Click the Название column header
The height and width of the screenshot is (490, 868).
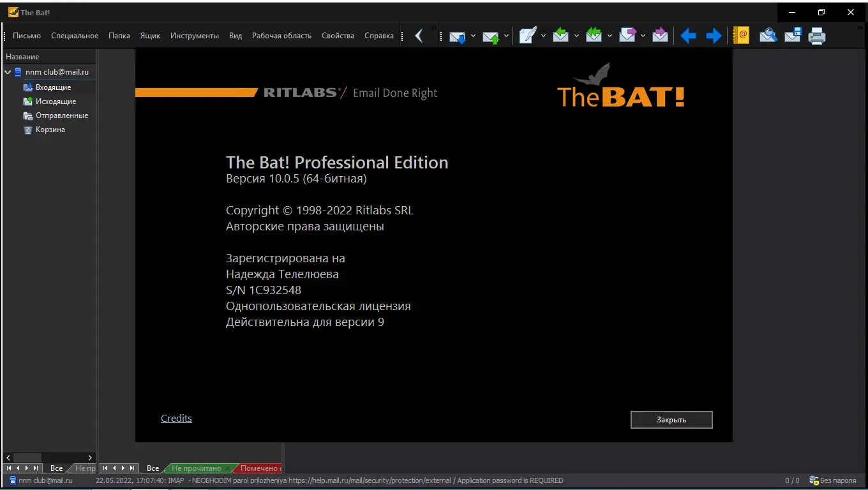point(50,57)
